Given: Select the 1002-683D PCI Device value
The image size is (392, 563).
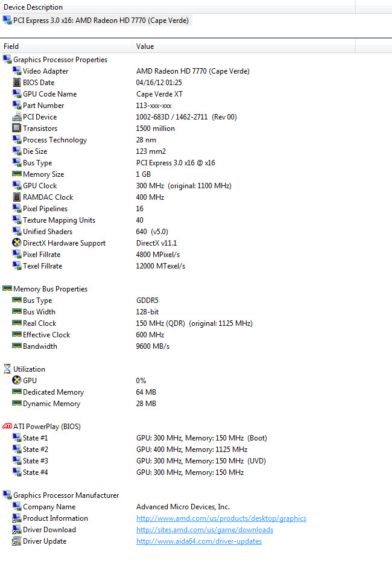Looking at the screenshot, I should (186, 117).
